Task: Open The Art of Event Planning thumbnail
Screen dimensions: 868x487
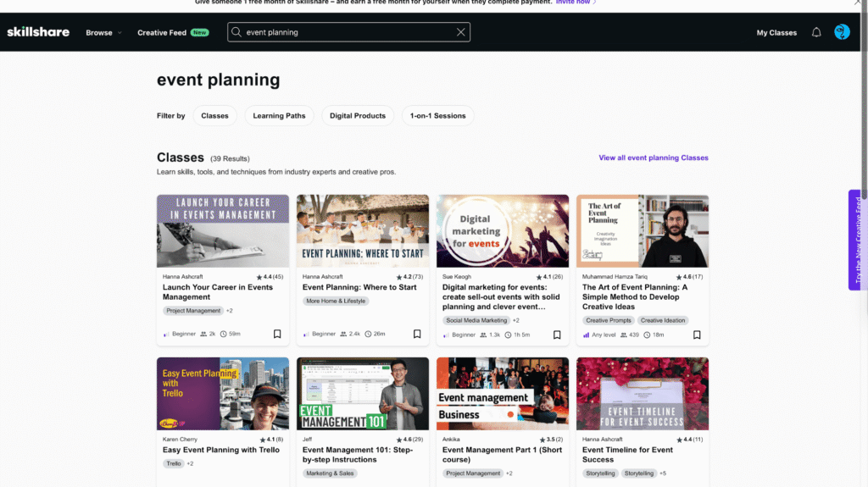Action: pyautogui.click(x=643, y=230)
